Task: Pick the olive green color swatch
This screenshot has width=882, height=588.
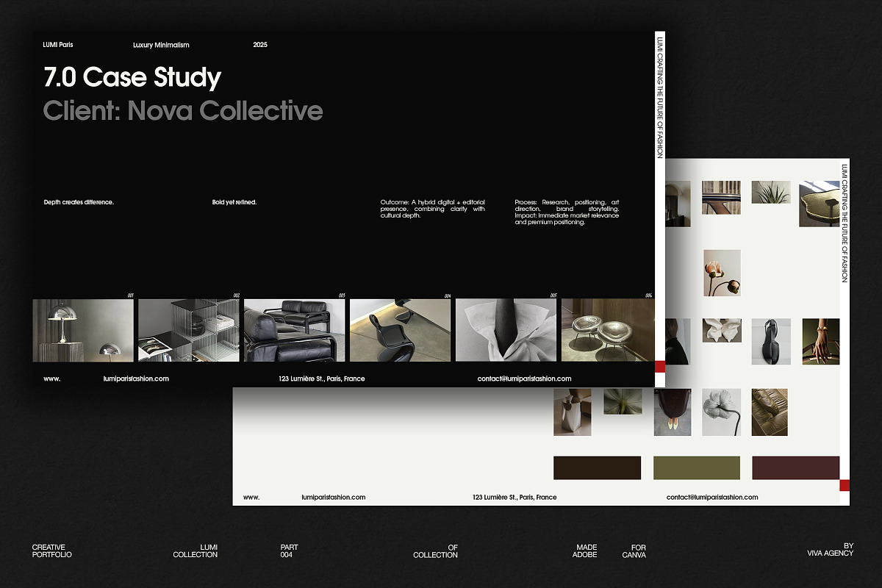Action: [697, 467]
